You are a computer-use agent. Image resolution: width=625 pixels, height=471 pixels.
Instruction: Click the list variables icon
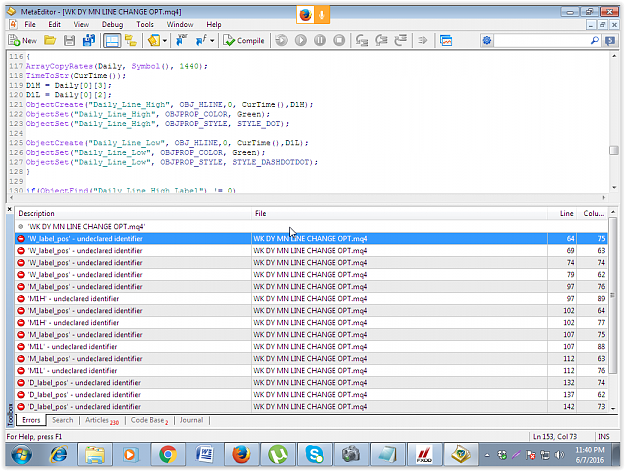[x=182, y=40]
